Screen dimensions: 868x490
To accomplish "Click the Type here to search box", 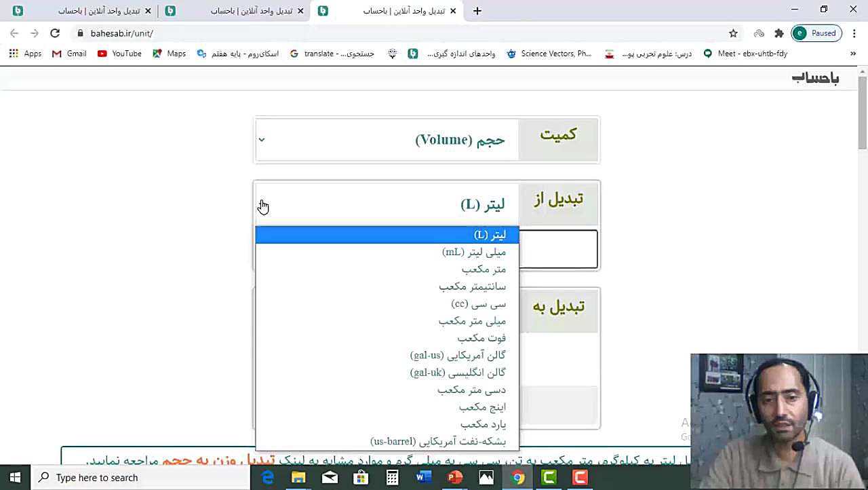I will (141, 478).
